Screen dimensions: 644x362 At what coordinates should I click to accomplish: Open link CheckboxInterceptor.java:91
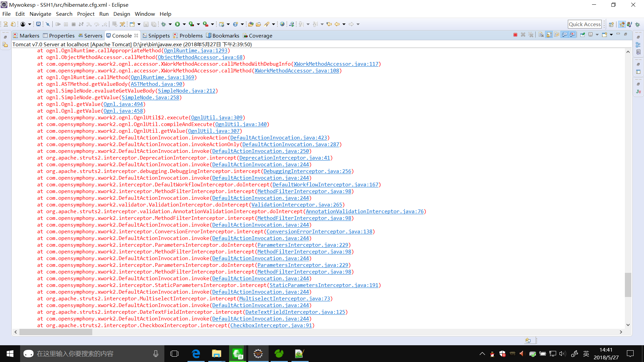point(271,325)
